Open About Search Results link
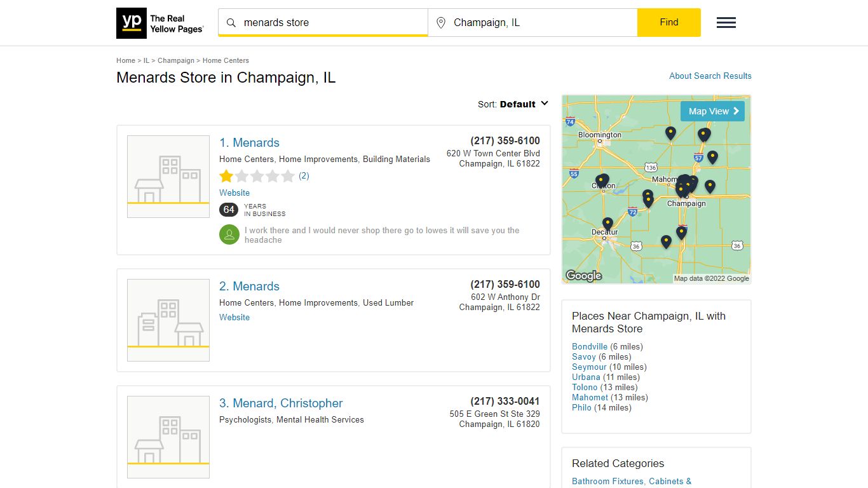Screen dimensions: 868x488 click(710, 76)
